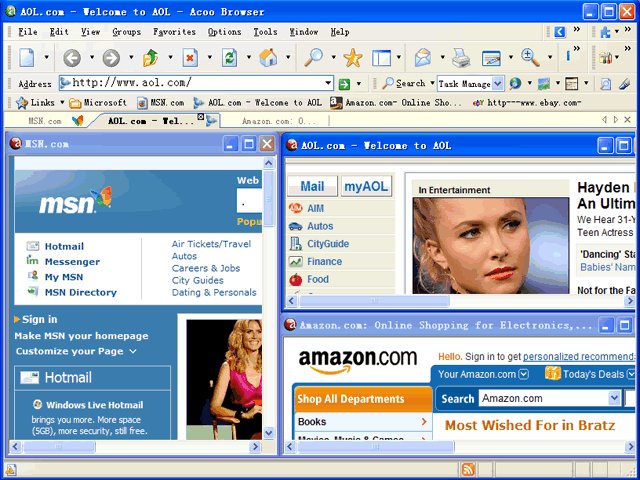
Task: Click the magnifying glass Search toolbar icon
Action: [x=314, y=58]
